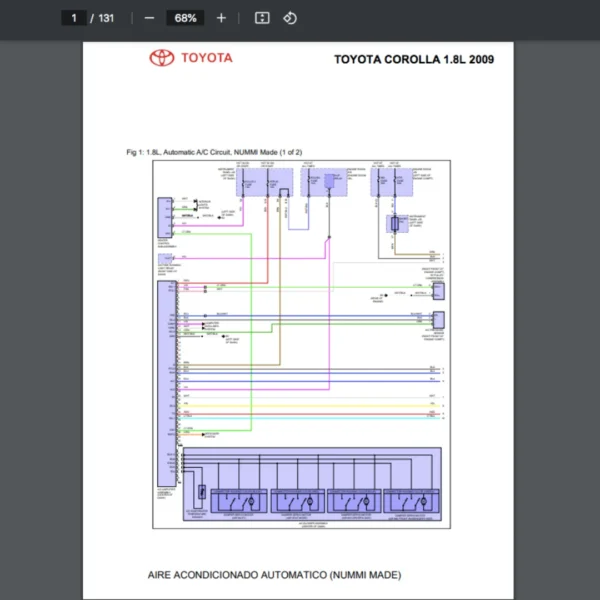This screenshot has height=600, width=600.
Task: Click the red TOYOTA brand text
Action: coord(206,58)
